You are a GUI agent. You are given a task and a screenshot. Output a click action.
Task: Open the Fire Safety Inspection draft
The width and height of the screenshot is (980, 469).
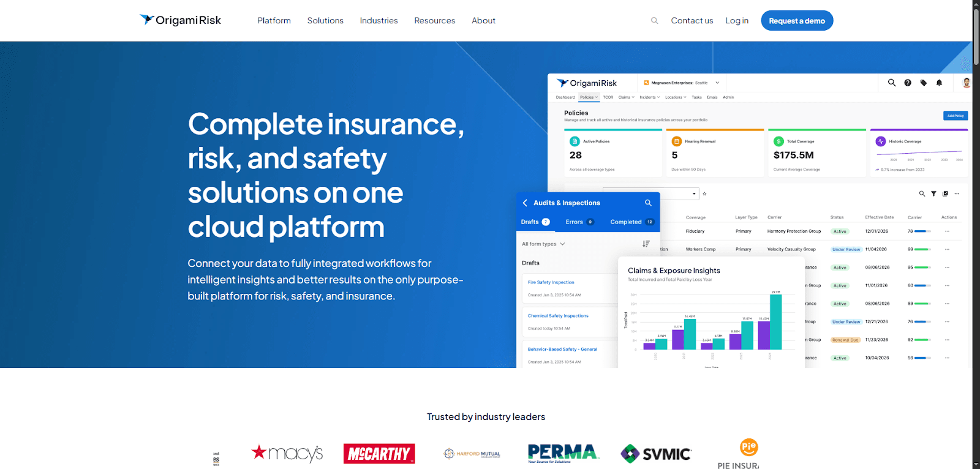pos(551,282)
